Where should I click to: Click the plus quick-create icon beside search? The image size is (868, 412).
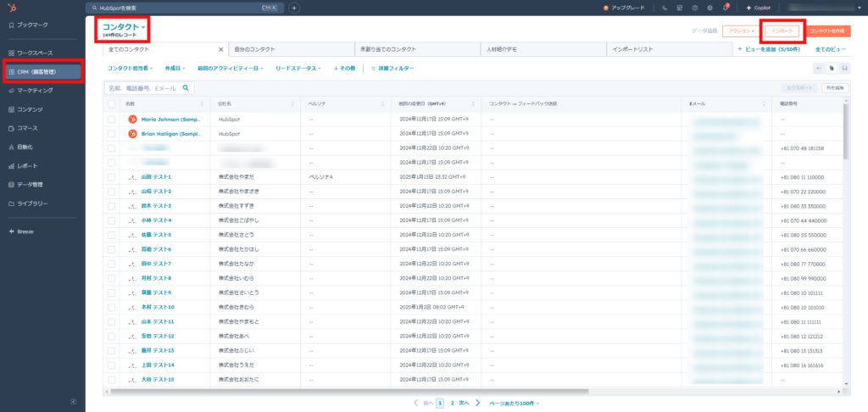tap(294, 8)
